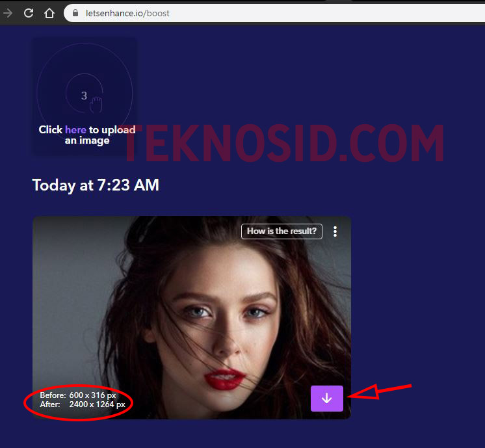Open 'How is the result?' feedback
Image resolution: width=485 pixels, height=448 pixels.
pyautogui.click(x=282, y=231)
